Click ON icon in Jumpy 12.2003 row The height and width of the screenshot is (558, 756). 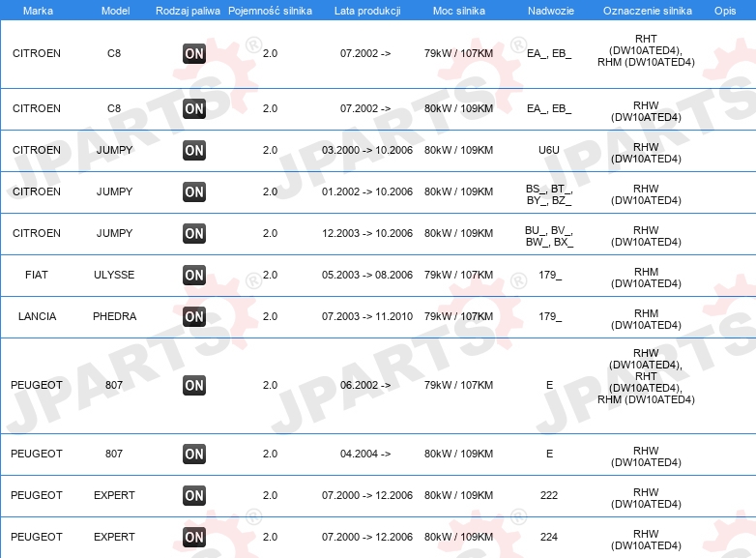pos(194,233)
